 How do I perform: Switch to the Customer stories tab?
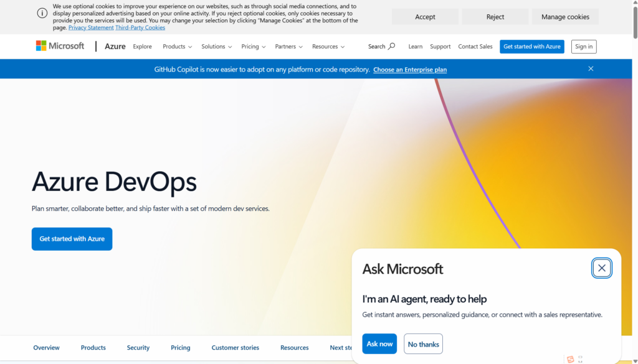[235, 348]
